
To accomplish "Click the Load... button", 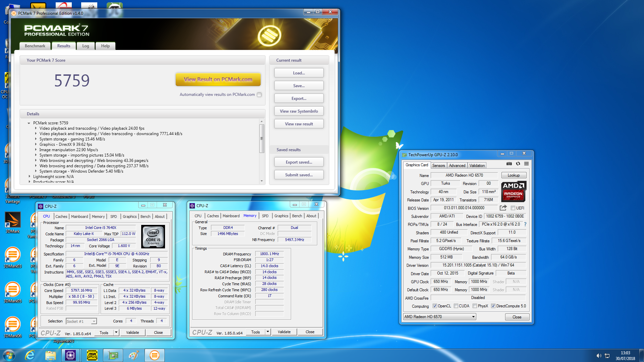I will 299,73.
